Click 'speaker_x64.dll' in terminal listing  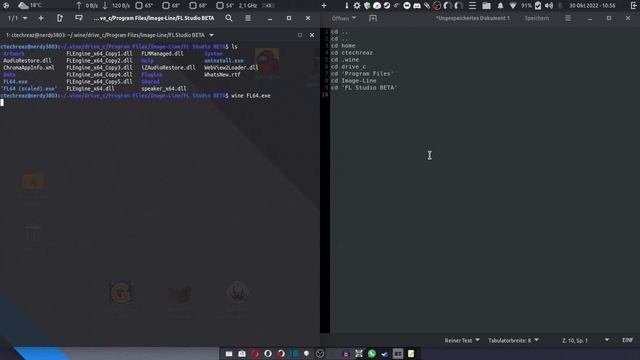click(164, 89)
